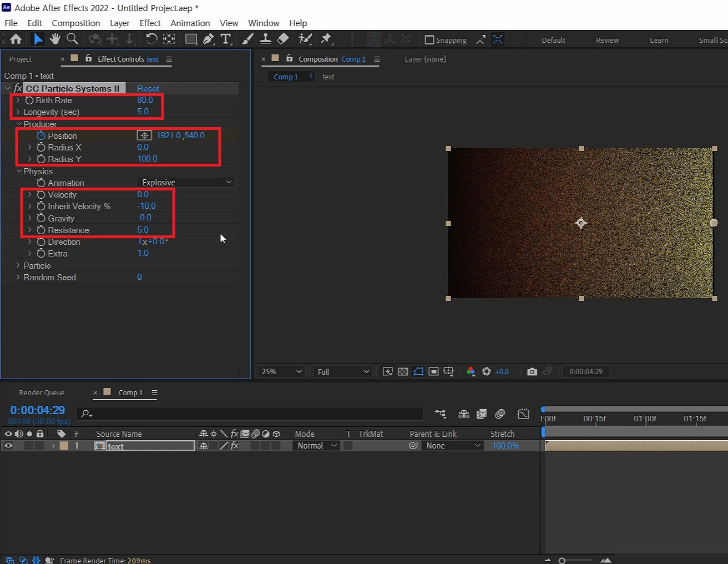
Task: Select the Pen tool
Action: pyautogui.click(x=208, y=39)
